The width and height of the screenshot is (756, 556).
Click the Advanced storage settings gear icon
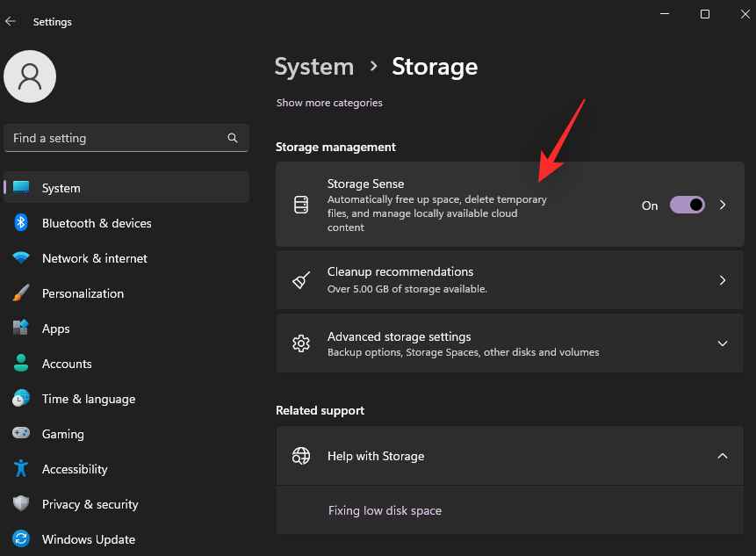coord(301,343)
